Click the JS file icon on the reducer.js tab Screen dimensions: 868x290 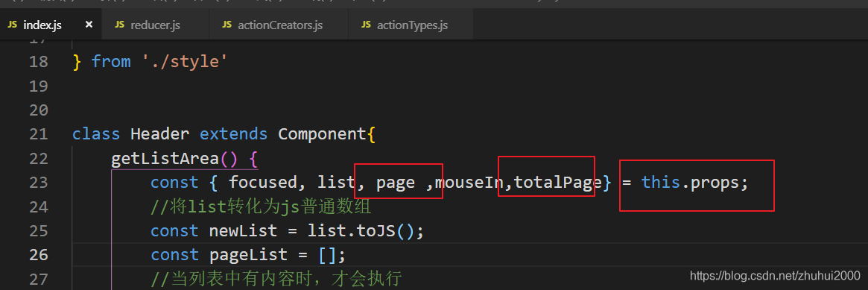point(119,25)
